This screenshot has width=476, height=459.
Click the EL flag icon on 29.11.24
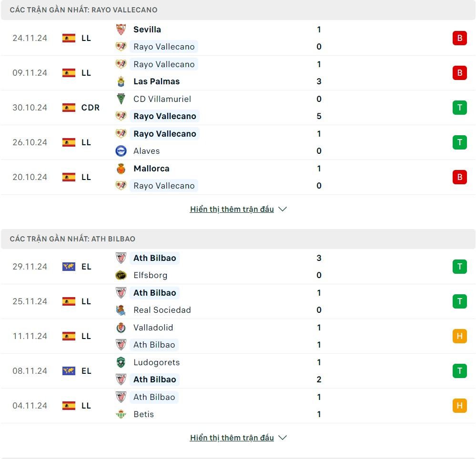pyautogui.click(x=69, y=267)
